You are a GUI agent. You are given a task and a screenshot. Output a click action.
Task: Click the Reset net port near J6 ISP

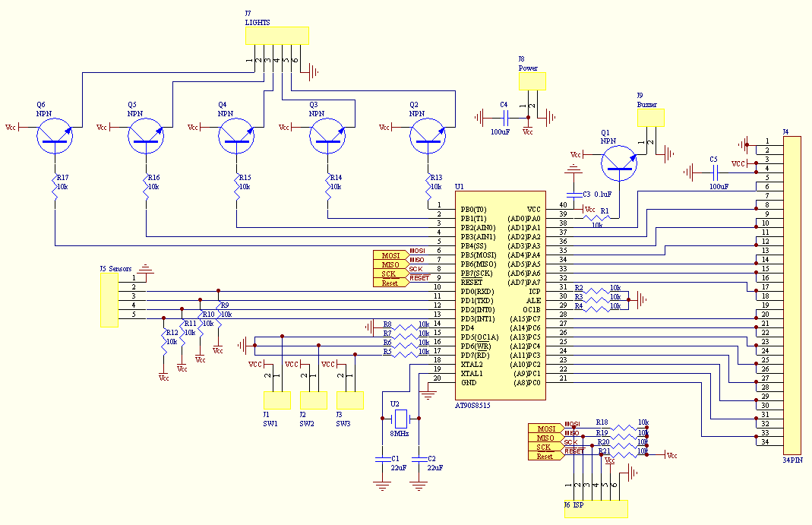(546, 456)
